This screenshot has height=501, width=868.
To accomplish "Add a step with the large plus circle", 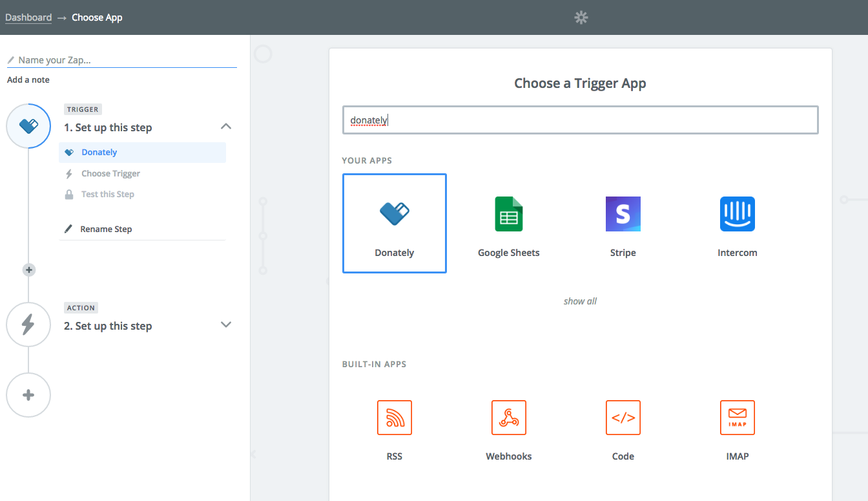I will coord(28,395).
